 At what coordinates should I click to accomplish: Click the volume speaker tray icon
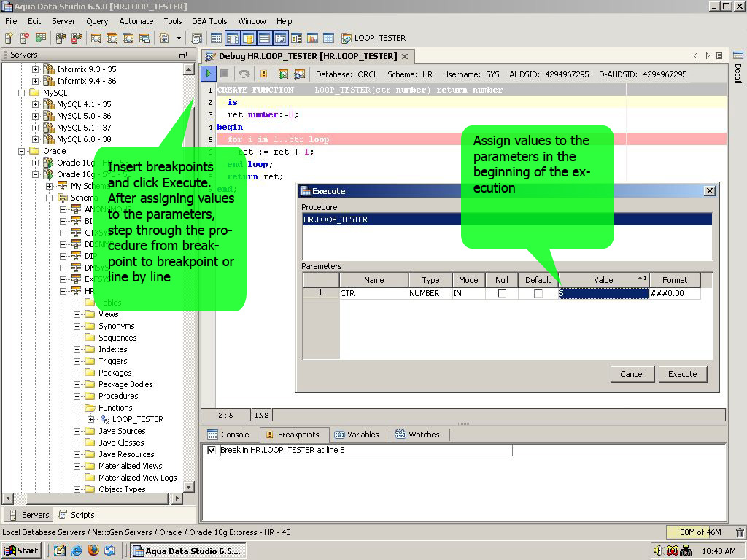click(658, 551)
